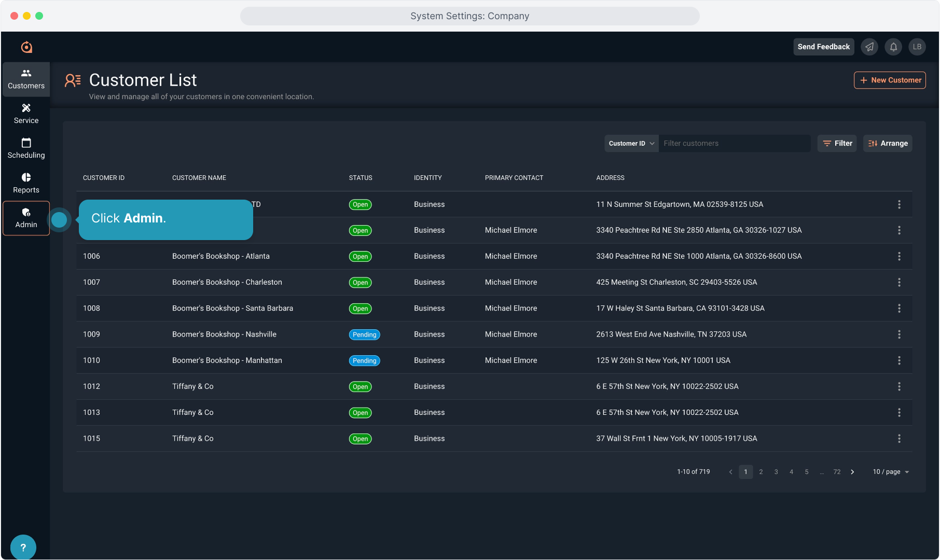This screenshot has height=560, width=940.
Task: Click the notification bell icon
Action: pyautogui.click(x=893, y=47)
